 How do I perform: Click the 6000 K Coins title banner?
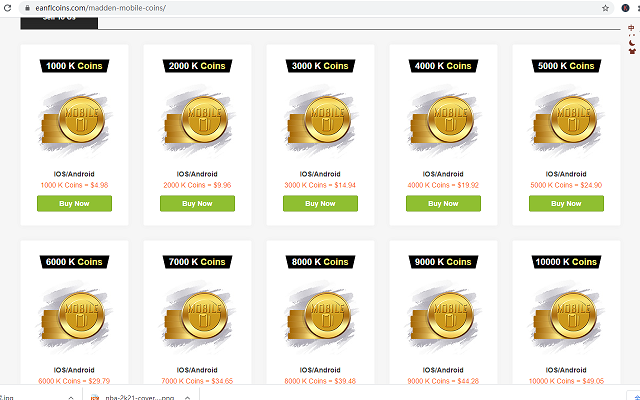74,262
